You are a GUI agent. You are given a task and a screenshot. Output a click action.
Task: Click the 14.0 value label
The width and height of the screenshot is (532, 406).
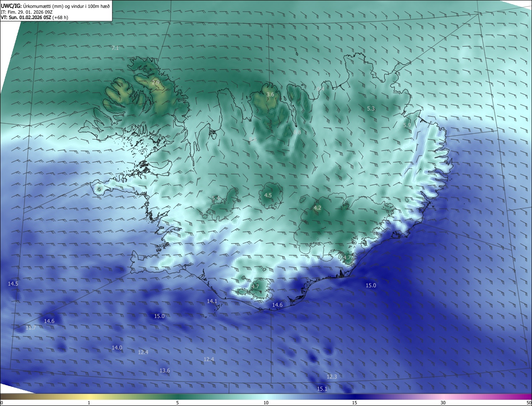[x=117, y=348]
